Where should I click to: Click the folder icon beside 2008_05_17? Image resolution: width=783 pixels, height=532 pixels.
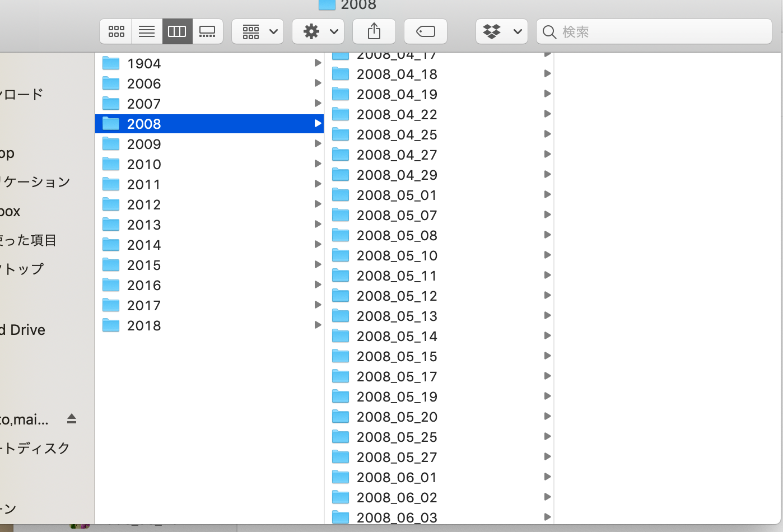pos(341,376)
